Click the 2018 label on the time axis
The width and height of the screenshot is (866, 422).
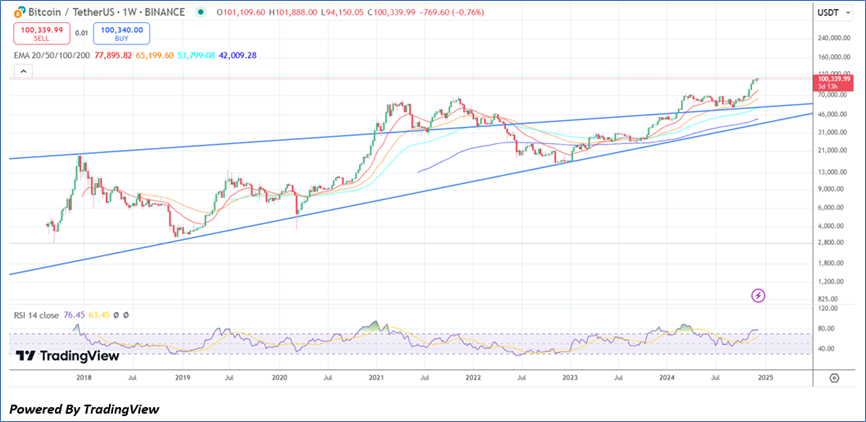click(83, 378)
